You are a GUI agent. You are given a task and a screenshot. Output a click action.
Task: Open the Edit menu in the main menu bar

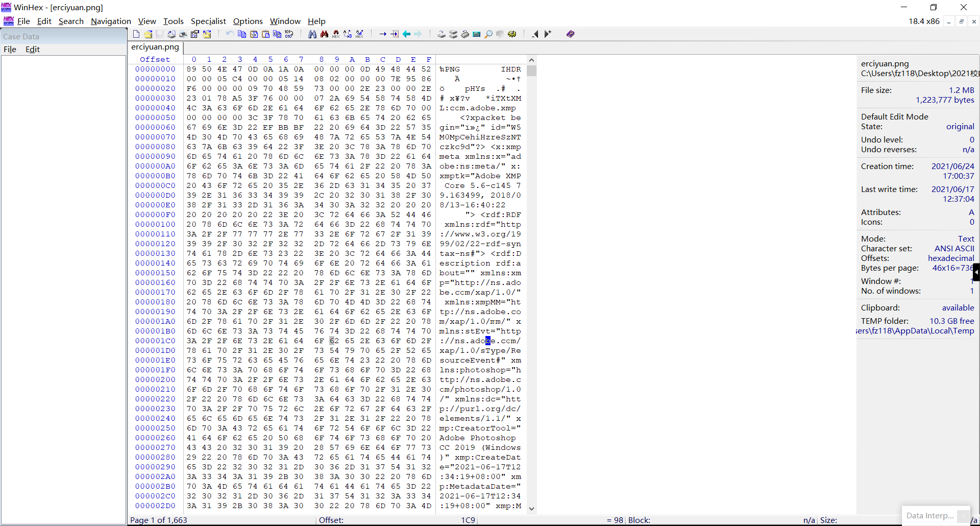44,21
